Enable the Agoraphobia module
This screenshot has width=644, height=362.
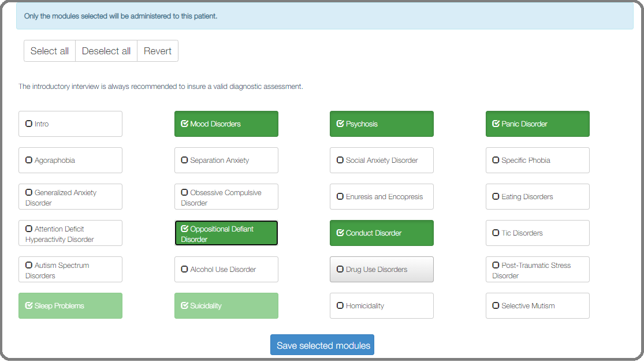(x=70, y=160)
